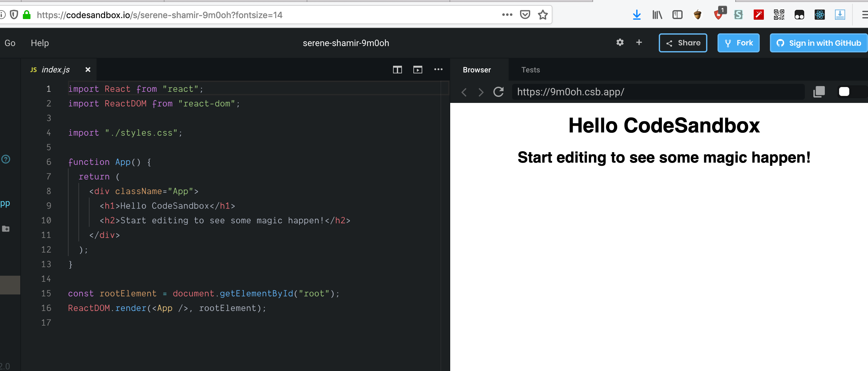The width and height of the screenshot is (868, 371).
Task: Open the QR code extension icon
Action: pyautogui.click(x=779, y=15)
